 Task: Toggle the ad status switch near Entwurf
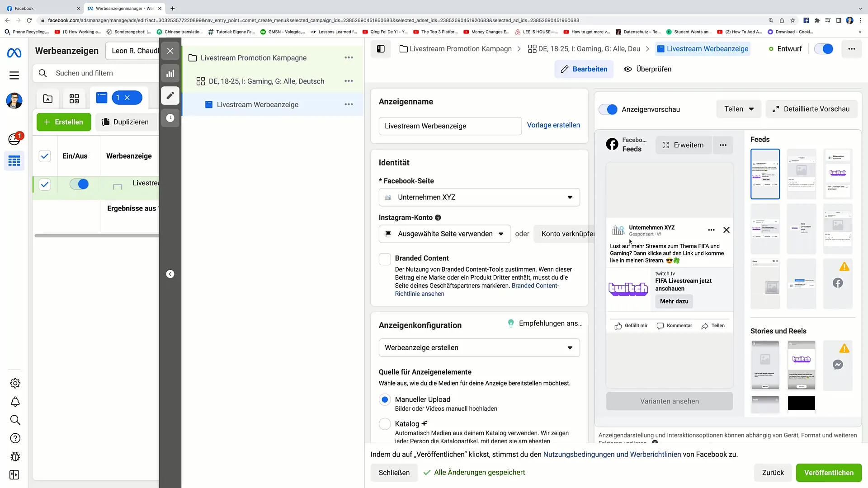824,49
